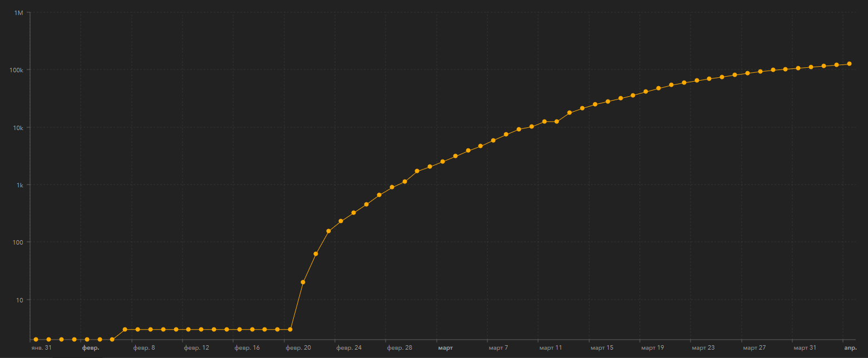Select the 1k y-axis label
The image size is (868, 358).
point(19,185)
